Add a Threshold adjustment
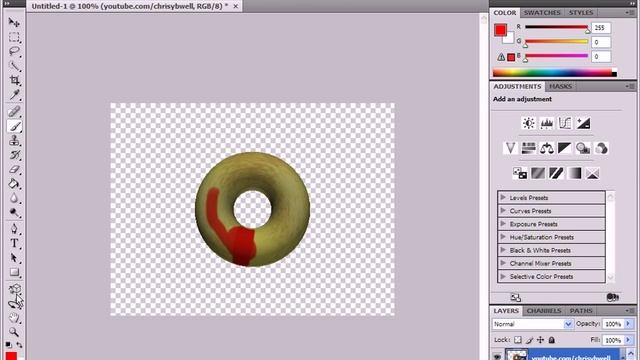The height and width of the screenshot is (360, 640). coord(556,173)
